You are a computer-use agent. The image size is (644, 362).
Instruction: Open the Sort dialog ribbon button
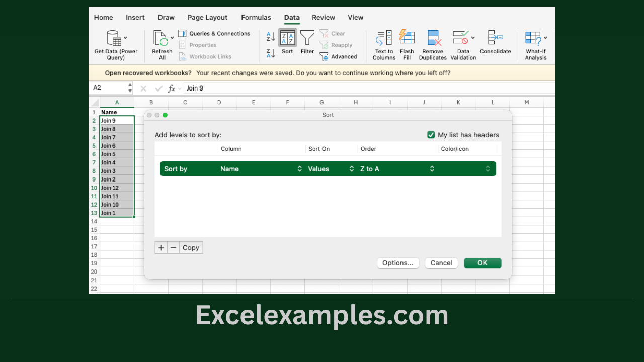(x=287, y=42)
